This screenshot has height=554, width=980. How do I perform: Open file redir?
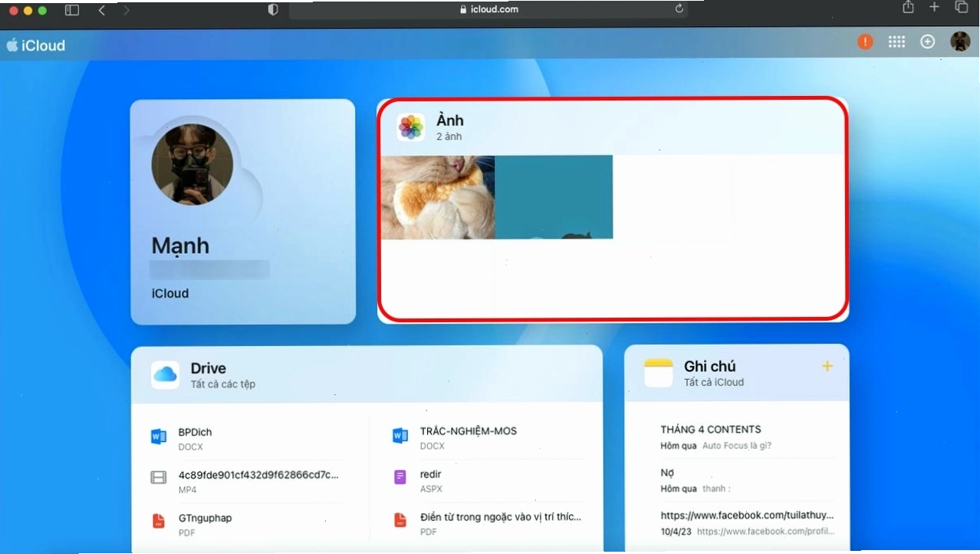430,474
